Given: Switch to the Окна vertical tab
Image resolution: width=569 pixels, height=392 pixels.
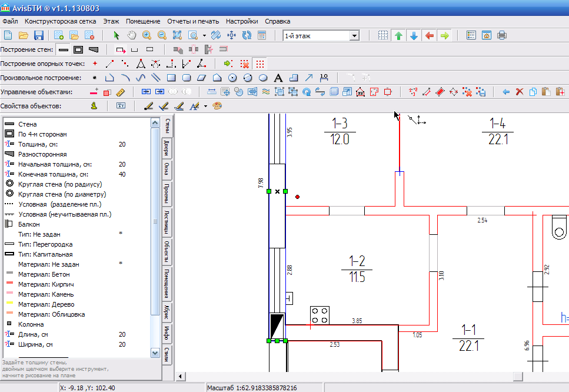Looking at the screenshot, I should point(167,169).
